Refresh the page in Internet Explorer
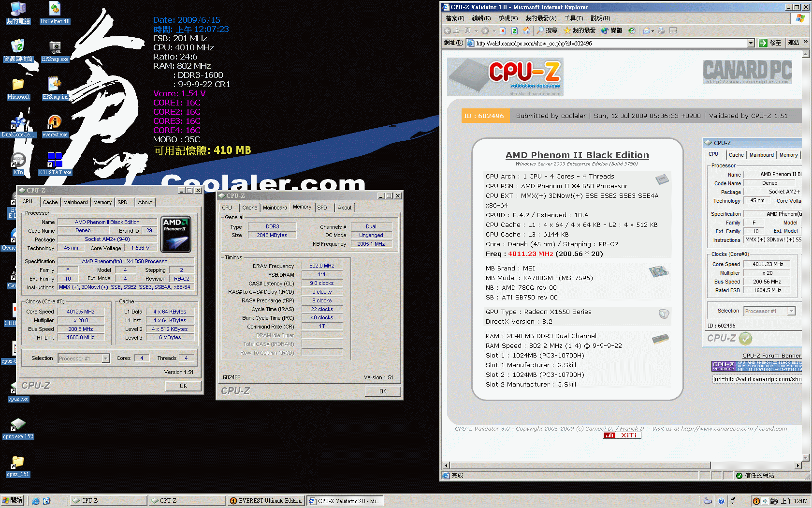This screenshot has width=812, height=508. [x=514, y=30]
